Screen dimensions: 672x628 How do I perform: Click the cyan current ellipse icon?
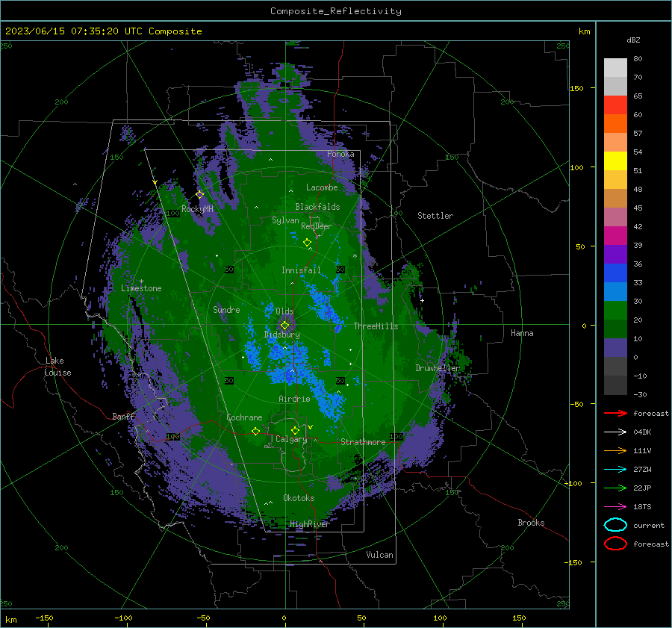(x=615, y=525)
